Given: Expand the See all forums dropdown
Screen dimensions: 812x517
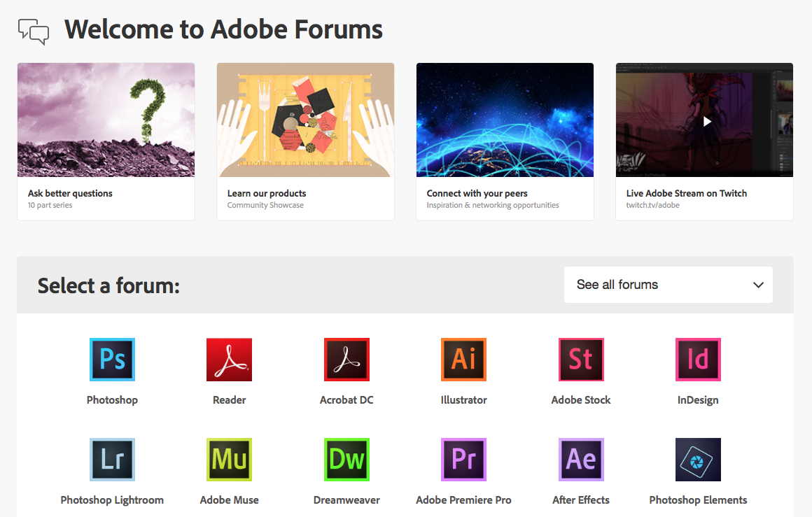Looking at the screenshot, I should [668, 285].
